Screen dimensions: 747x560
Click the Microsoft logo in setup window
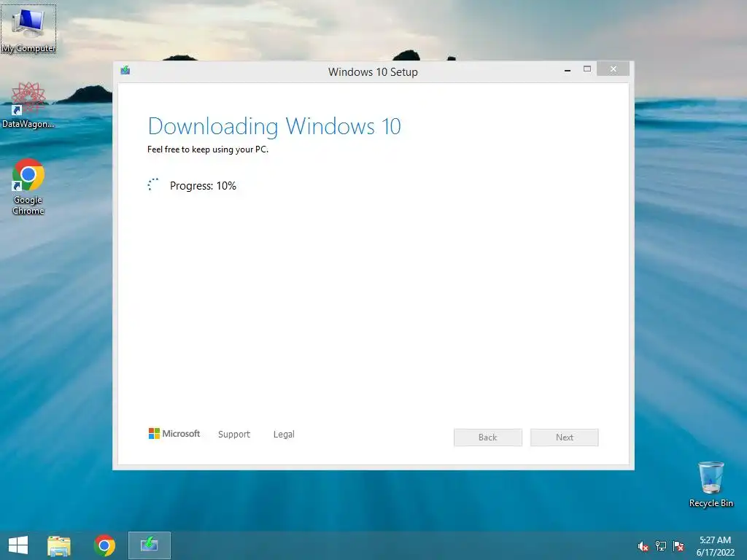point(174,433)
